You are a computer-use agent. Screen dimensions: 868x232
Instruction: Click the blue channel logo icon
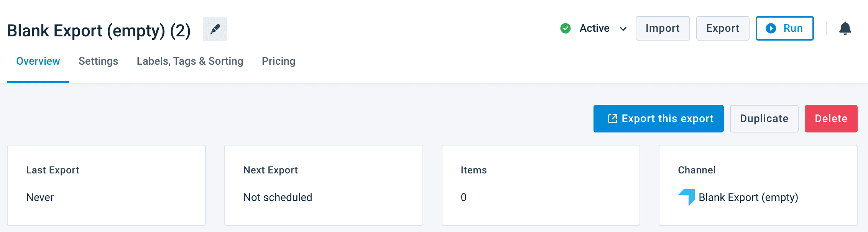pos(686,197)
